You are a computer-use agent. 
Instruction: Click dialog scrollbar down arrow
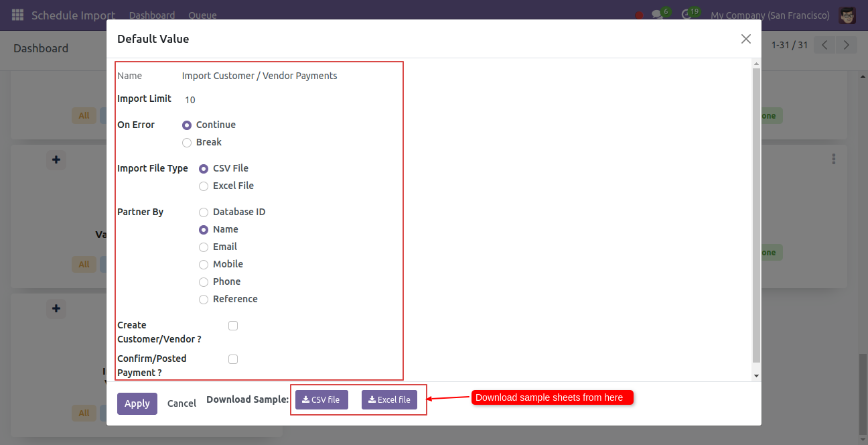(756, 376)
